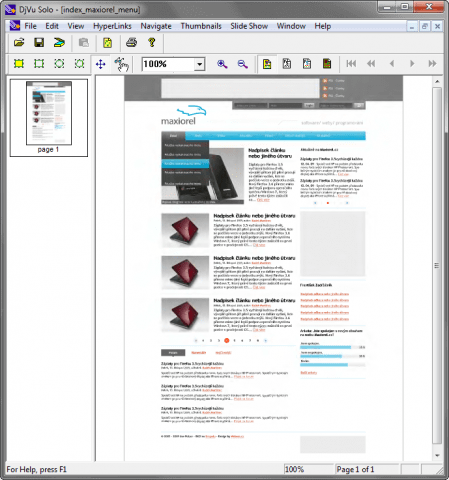The height and width of the screenshot is (480, 449).
Task: Click the vertical scrollbar down arrow
Action: pos(437,455)
